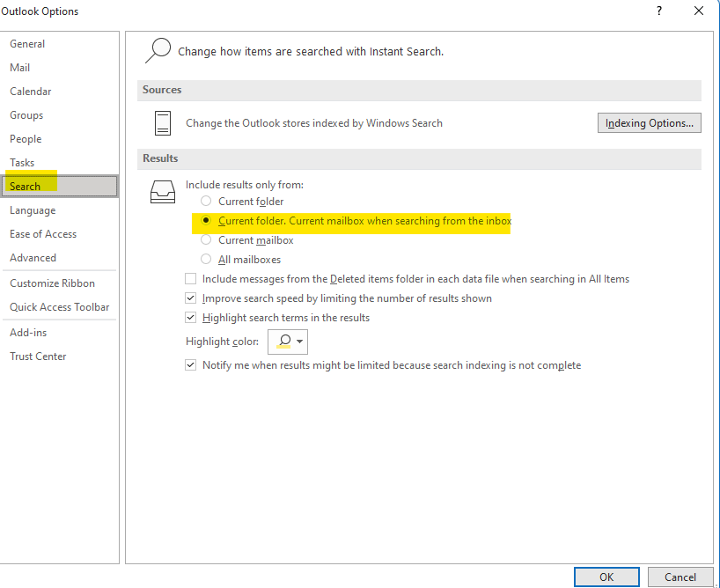Open the Language settings category
The height and width of the screenshot is (588, 720).
33,210
